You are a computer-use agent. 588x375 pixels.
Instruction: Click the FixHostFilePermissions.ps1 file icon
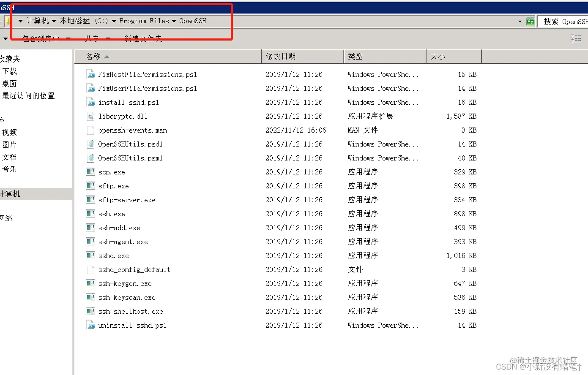90,74
